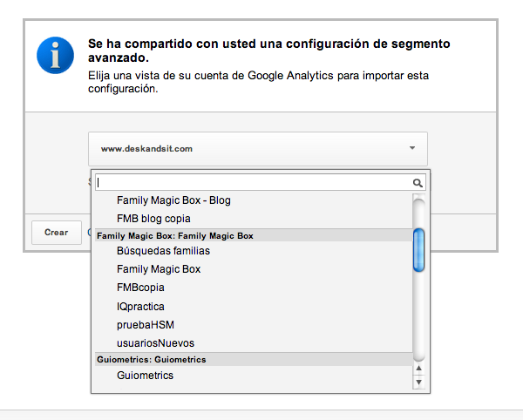
Task: Choose the IQpractica view
Action: (x=140, y=307)
